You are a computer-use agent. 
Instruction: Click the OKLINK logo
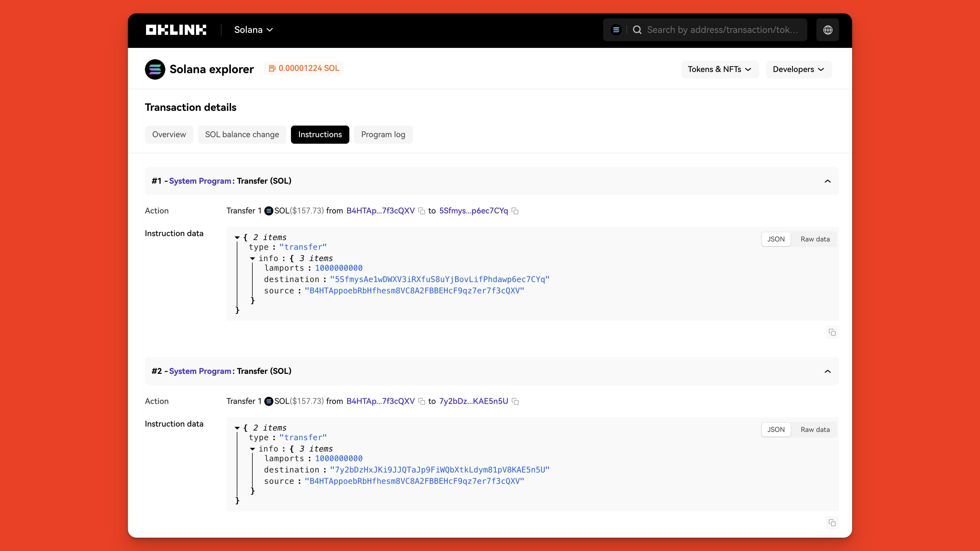176,30
